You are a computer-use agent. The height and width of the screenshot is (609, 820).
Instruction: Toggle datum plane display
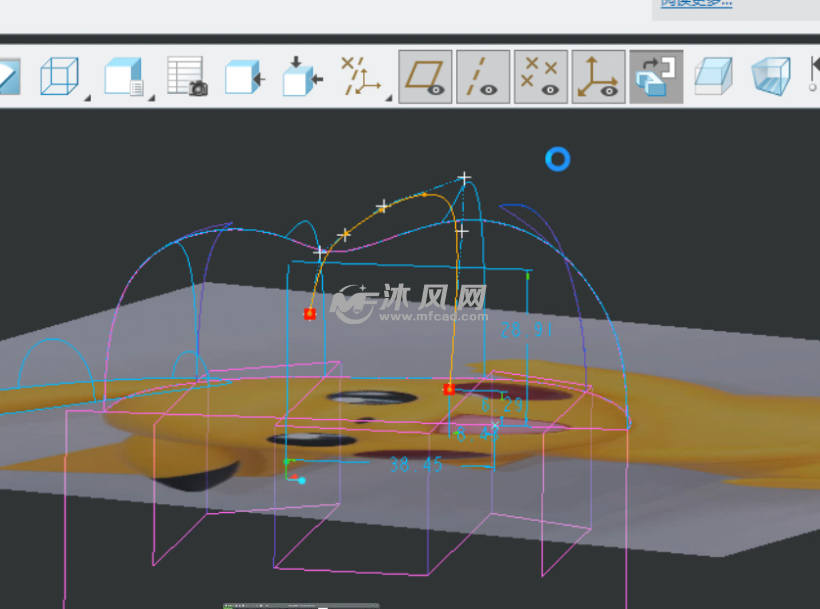pyautogui.click(x=425, y=77)
